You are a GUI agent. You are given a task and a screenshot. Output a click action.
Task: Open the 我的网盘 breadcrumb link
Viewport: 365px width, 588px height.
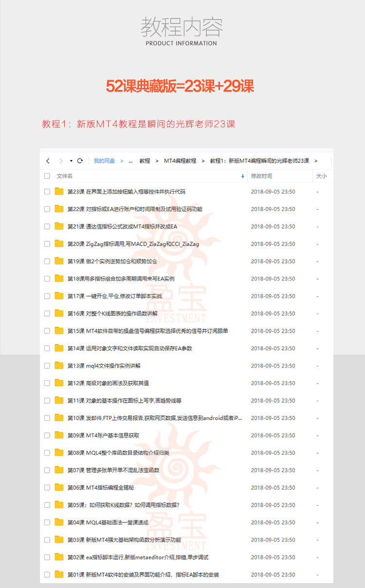coord(104,161)
